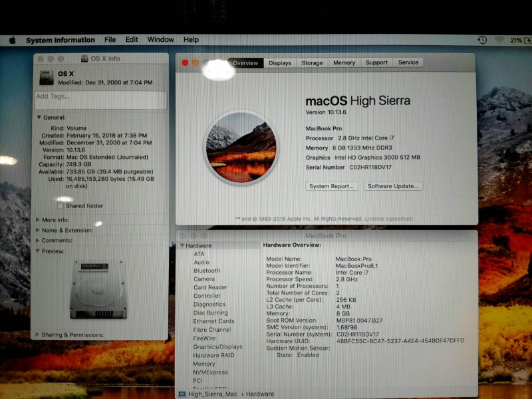Viewport: 532px width, 399px height.
Task: Expand Sharing & Permissions section
Action: 37,334
